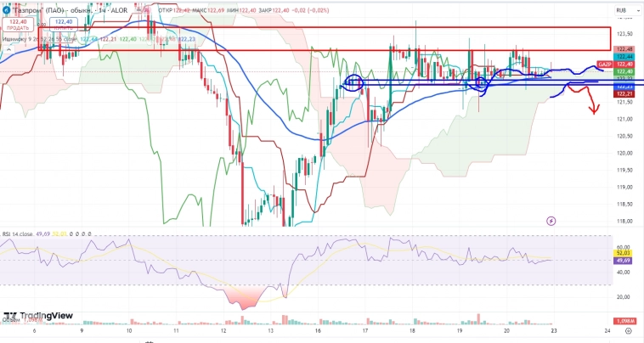This screenshot has height=343, width=644.
Task: Click the cyan 122,44 price scale label
Action: click(x=624, y=57)
